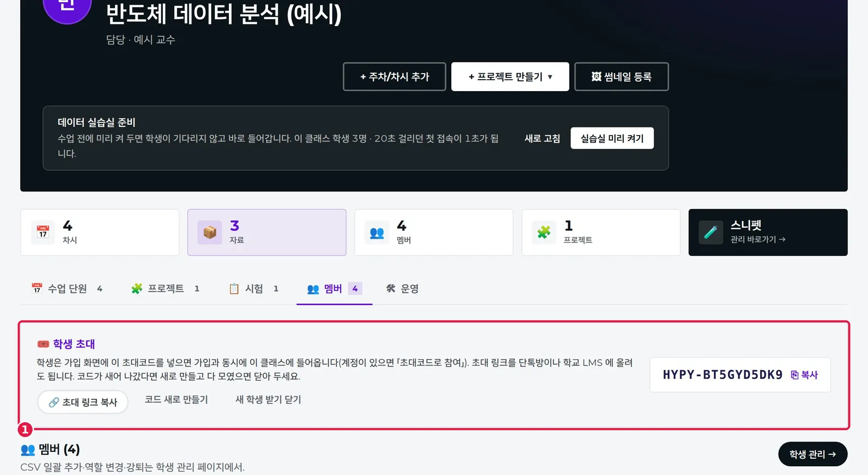The image size is (868, 475).
Task: Open the 시험 tab
Action: [x=254, y=288]
